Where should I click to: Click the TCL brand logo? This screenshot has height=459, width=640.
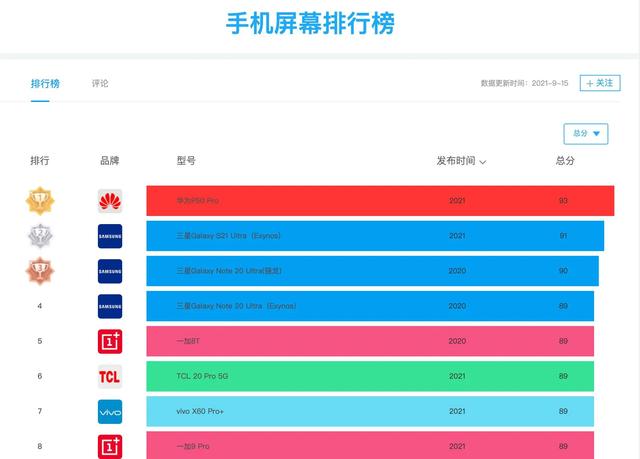coord(110,377)
